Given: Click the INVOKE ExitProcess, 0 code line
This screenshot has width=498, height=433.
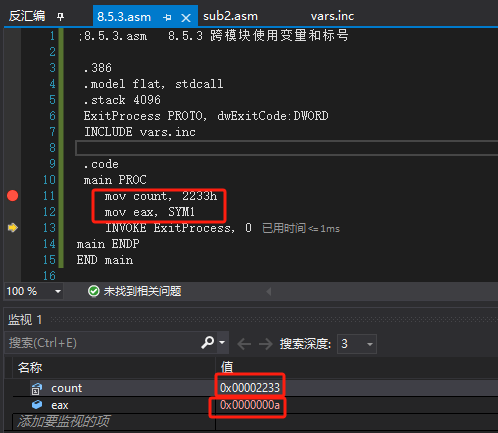Looking at the screenshot, I should coord(178,228).
